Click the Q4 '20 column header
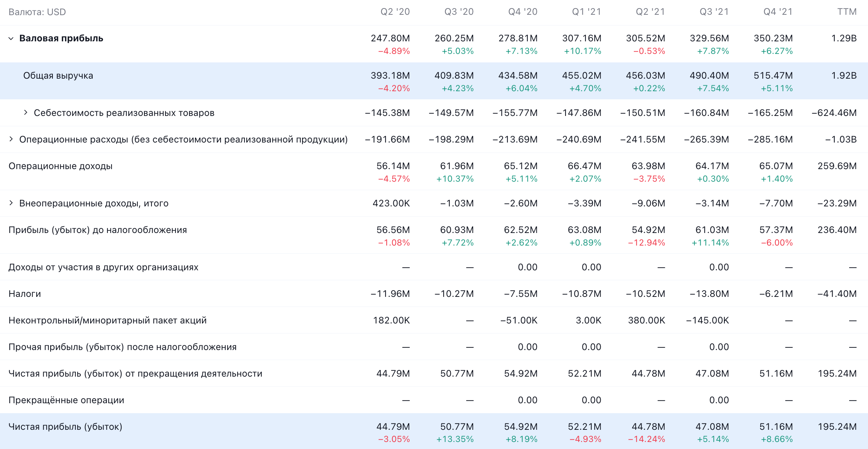 tap(523, 12)
